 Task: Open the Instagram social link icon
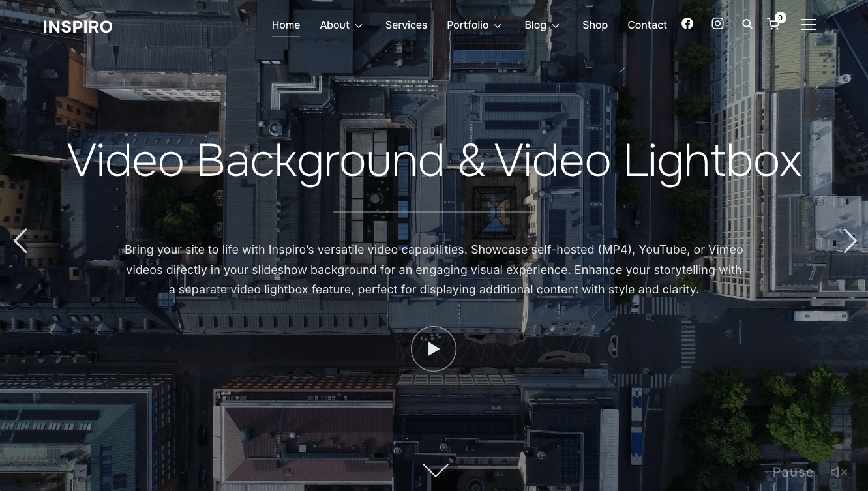[717, 24]
